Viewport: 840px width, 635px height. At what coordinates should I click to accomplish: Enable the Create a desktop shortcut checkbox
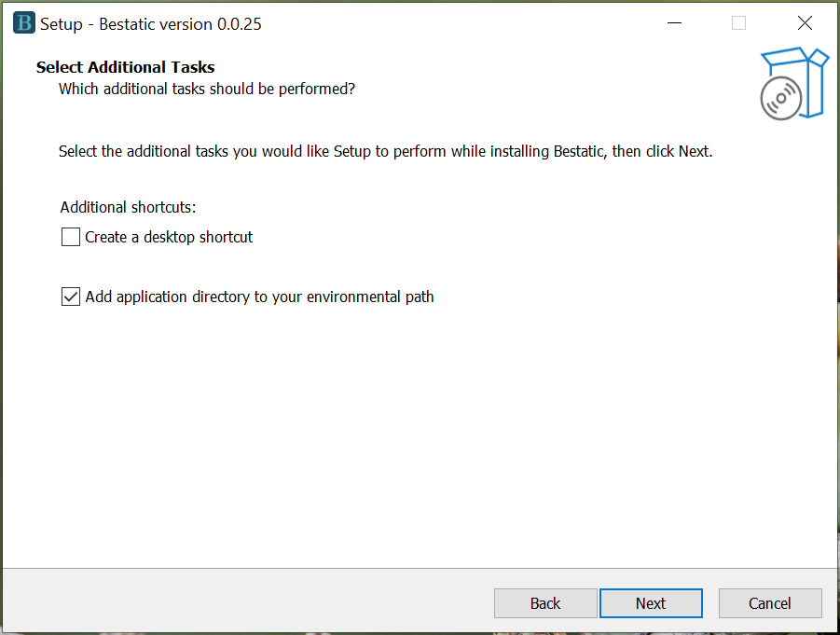pos(70,237)
